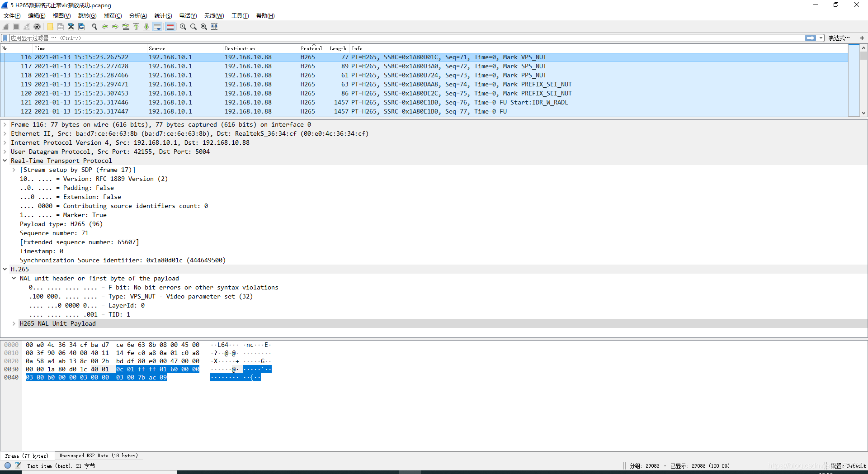Screen dimensions: 868x474
Task: Open the 表达式 expression builder
Action: click(839, 38)
